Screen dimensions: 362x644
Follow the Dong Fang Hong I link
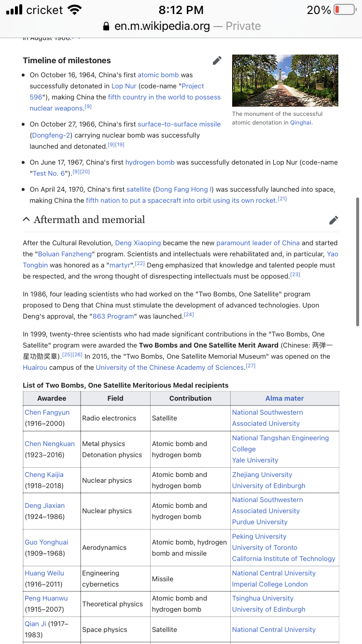point(183,189)
